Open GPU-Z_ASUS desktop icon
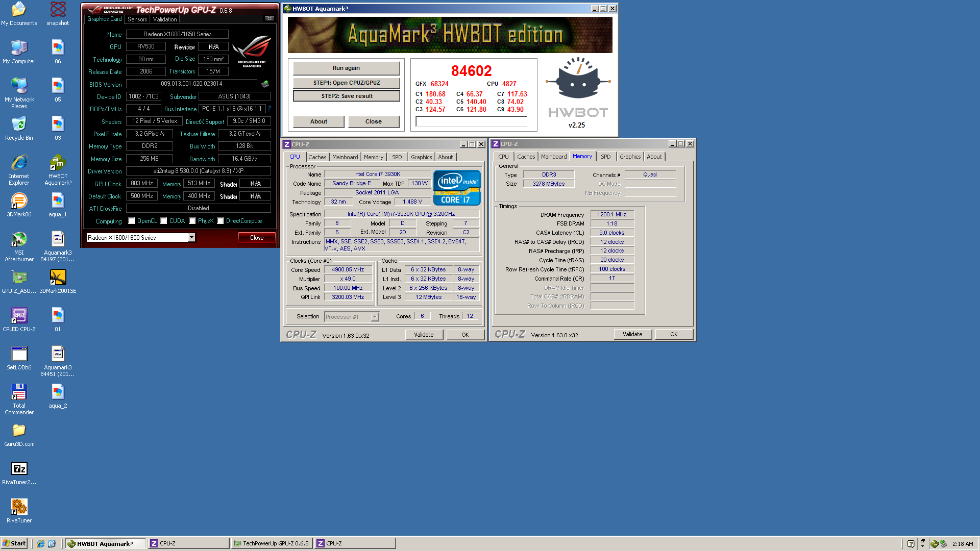This screenshot has width=980, height=551. 19,282
